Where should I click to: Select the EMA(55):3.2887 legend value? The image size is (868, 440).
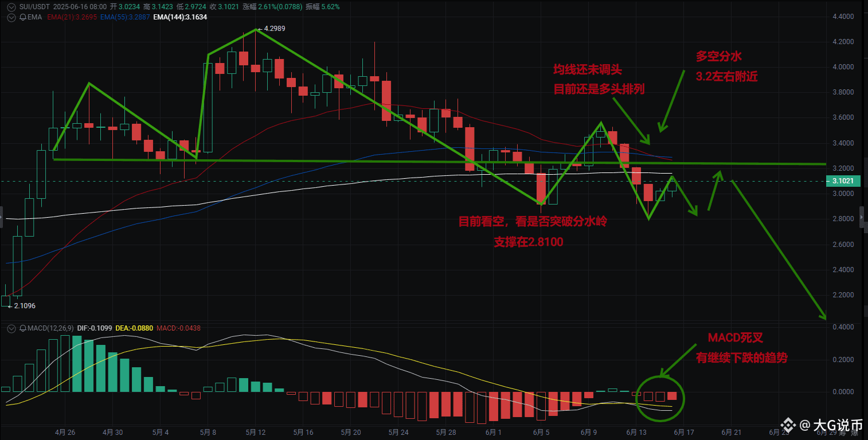125,17
